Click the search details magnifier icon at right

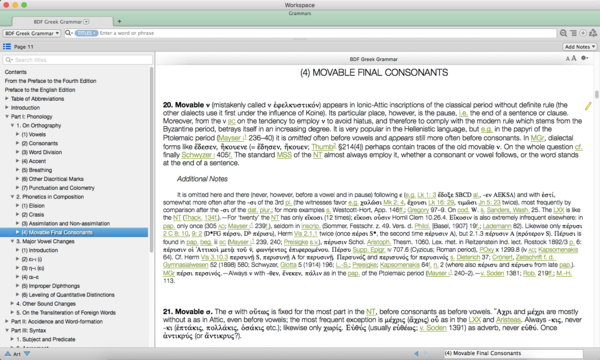[x=563, y=33]
